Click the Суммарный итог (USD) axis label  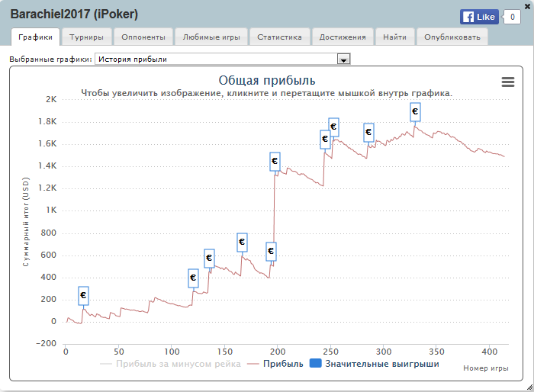point(26,222)
